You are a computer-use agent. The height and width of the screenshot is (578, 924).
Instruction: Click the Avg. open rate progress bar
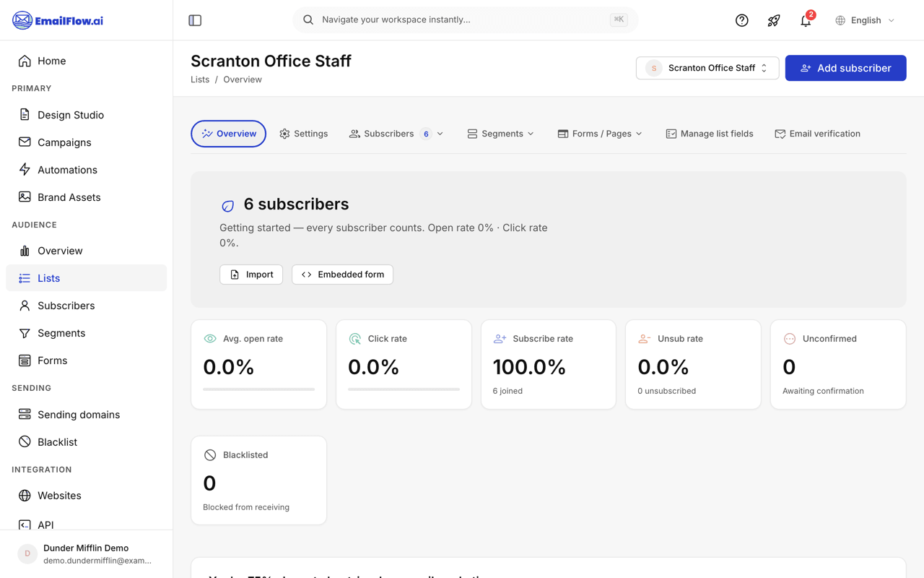pyautogui.click(x=258, y=389)
